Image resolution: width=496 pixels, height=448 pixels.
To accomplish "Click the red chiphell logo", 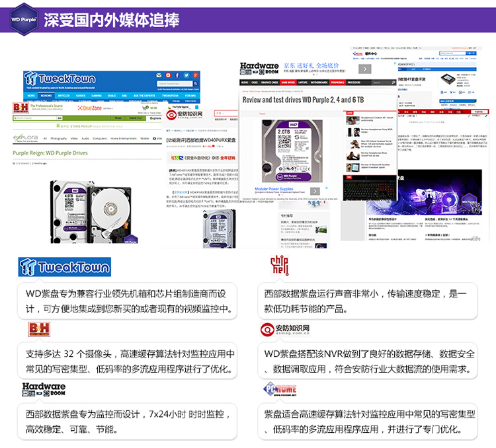I will [x=279, y=266].
